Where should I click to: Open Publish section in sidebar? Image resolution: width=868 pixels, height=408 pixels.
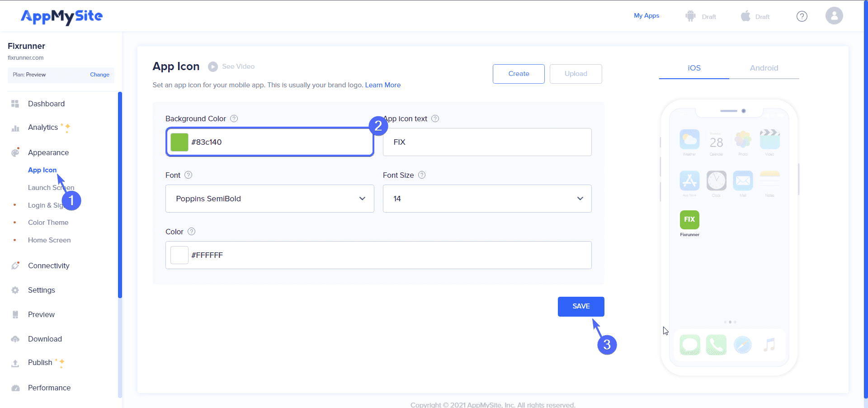coord(40,362)
